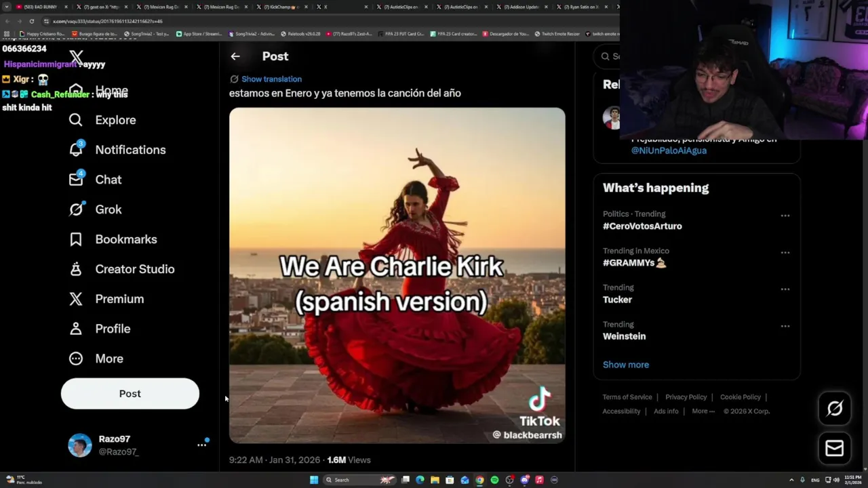The width and height of the screenshot is (868, 488).
Task: Click the 1.6M Views count
Action: pyautogui.click(x=349, y=460)
